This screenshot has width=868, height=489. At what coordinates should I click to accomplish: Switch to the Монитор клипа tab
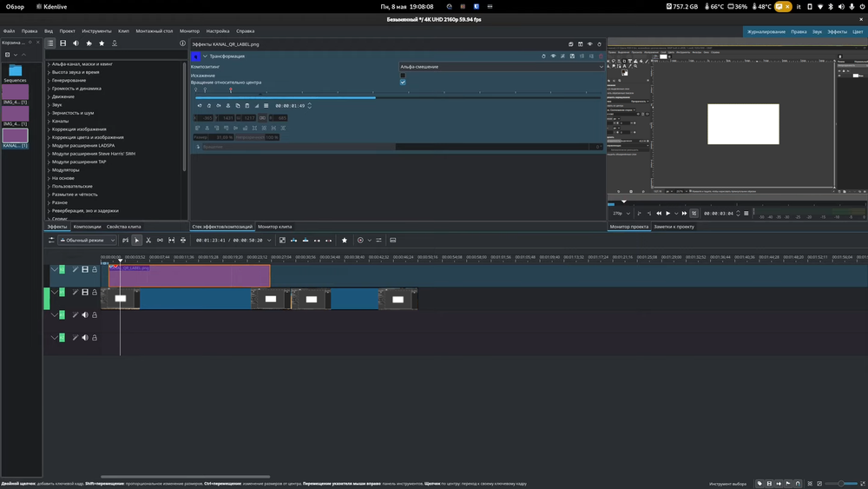point(274,227)
